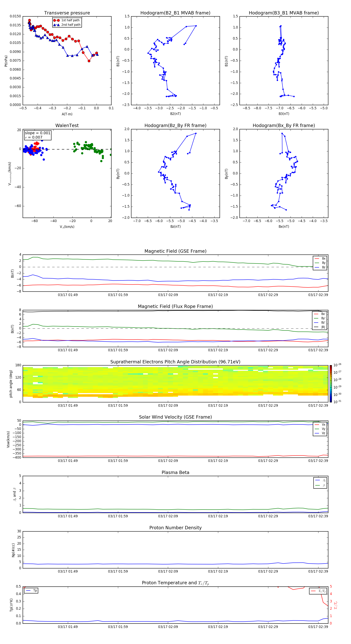Select the "Bz(nT)" x-axis label
This screenshot has width=351, height=644.
[175, 227]
